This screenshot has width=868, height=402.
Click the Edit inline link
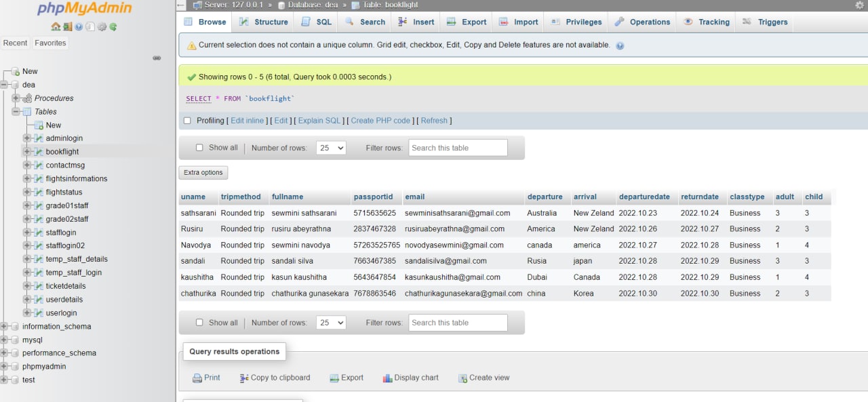click(x=248, y=121)
